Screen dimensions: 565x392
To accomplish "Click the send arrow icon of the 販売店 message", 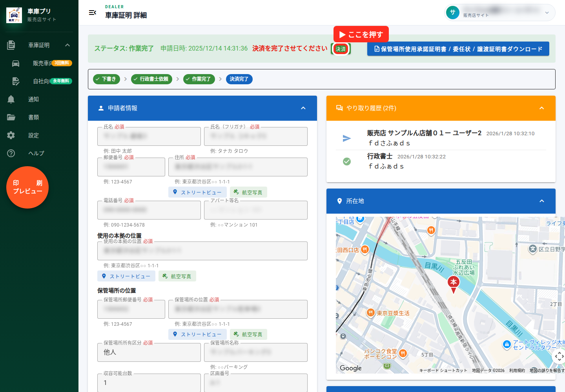I will (x=347, y=138).
